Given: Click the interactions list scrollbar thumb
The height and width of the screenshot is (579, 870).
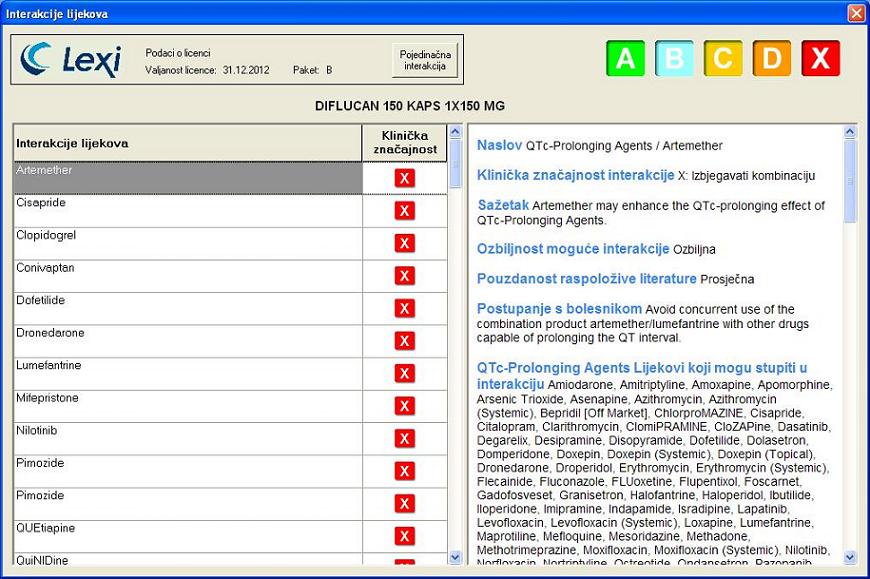Looking at the screenshot, I should point(455,164).
